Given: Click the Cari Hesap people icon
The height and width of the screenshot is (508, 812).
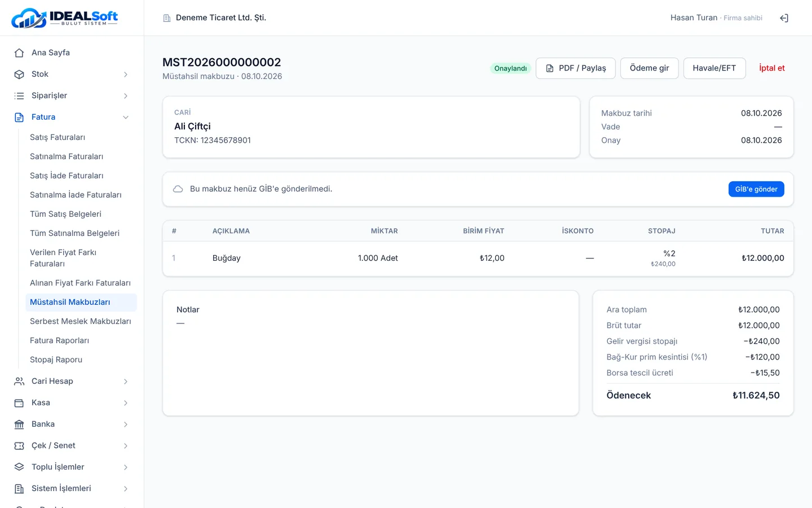Looking at the screenshot, I should point(19,381).
